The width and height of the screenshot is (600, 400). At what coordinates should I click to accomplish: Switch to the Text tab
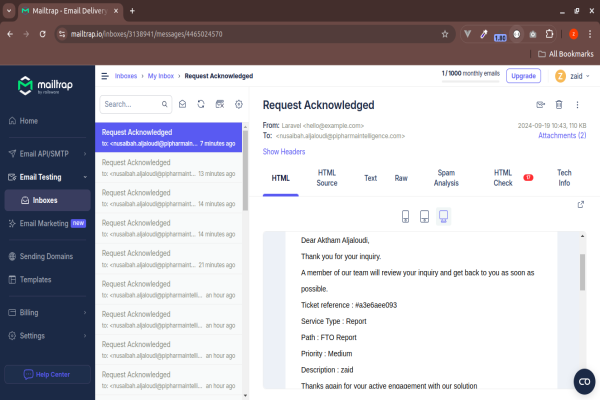[370, 178]
